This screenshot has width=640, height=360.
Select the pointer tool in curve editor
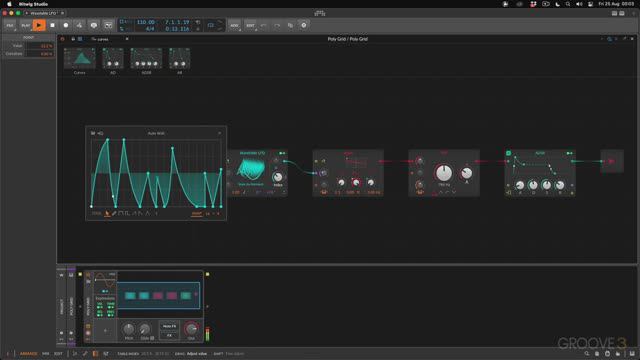107,213
